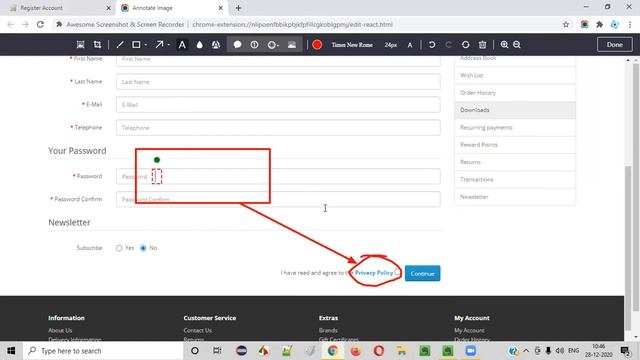Open the browser extensions puzzle icon

(600, 24)
